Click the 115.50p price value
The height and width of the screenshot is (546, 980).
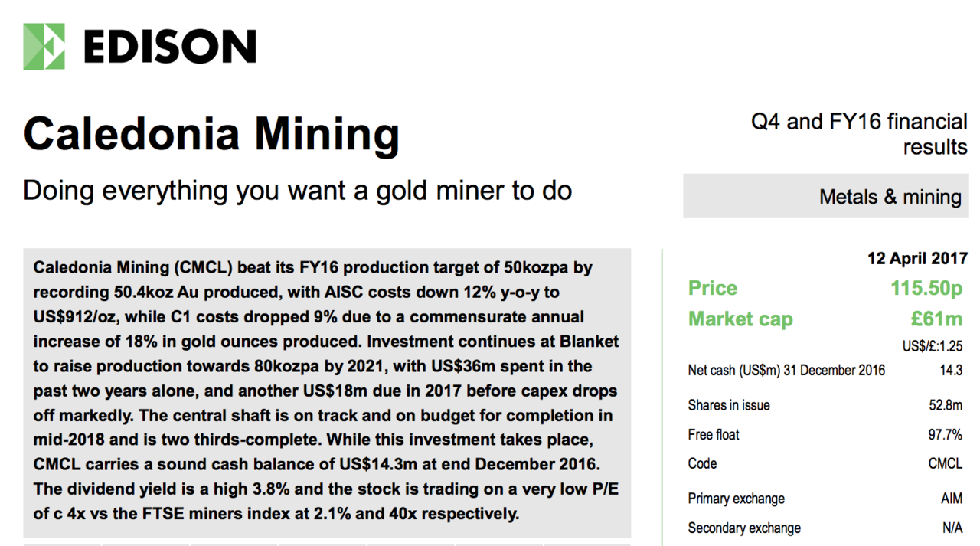926,289
